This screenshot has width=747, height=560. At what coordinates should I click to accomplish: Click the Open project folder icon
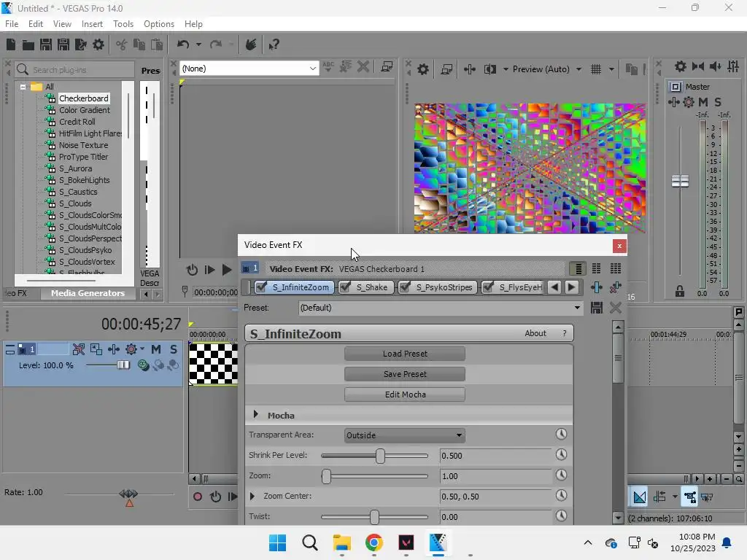(x=28, y=44)
